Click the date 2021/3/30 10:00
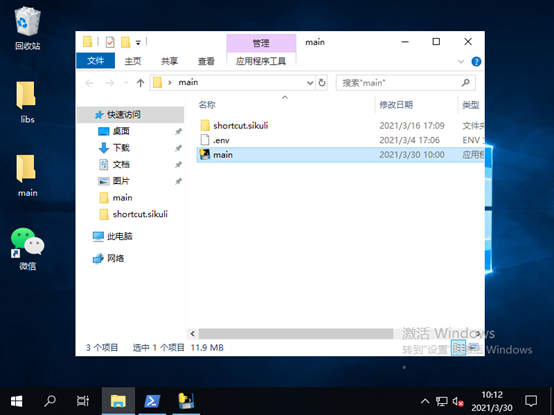554x415 pixels. [x=412, y=155]
